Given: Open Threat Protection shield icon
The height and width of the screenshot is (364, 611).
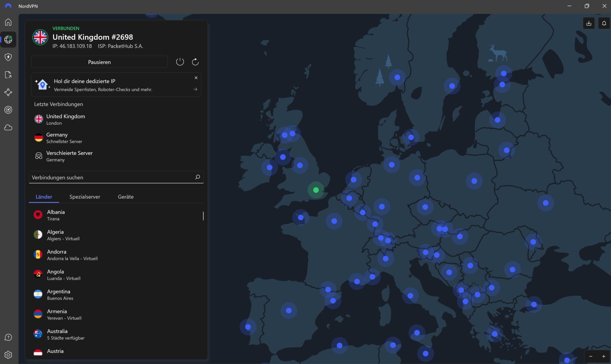Looking at the screenshot, I should pyautogui.click(x=8, y=57).
